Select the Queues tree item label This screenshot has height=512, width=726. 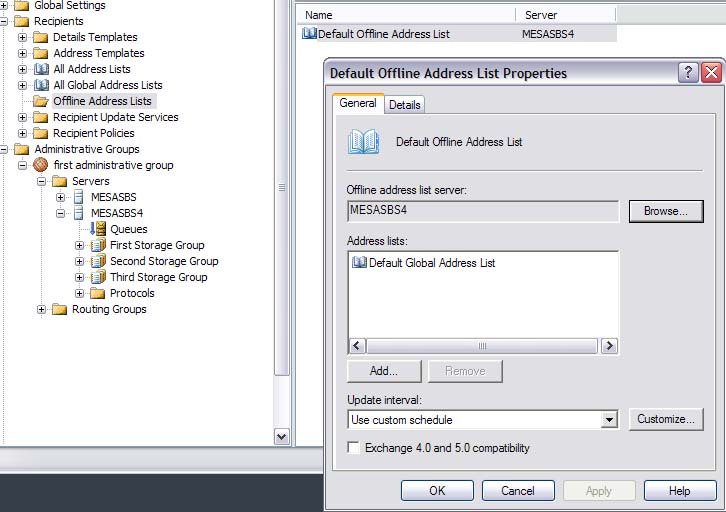tap(129, 229)
